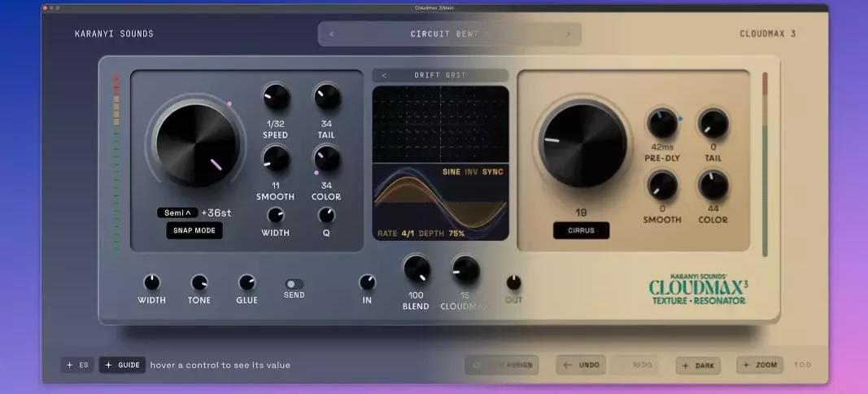Open the CIRCUIT BENT preset menu
Viewport: 868px width, 394px height.
(450, 34)
